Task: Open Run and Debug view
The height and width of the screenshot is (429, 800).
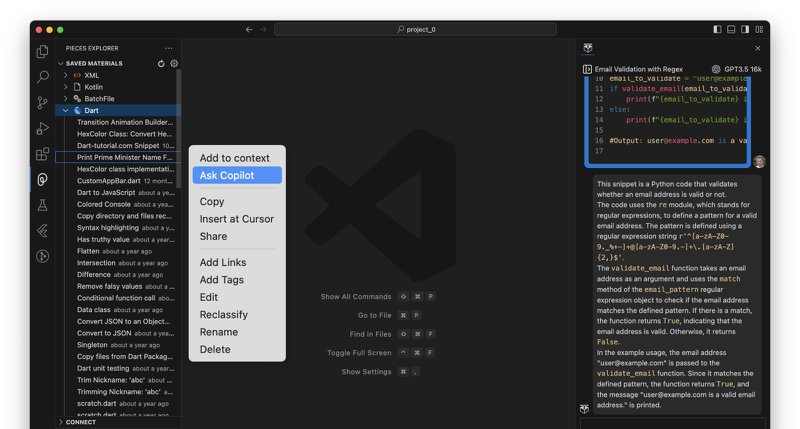Action: pyautogui.click(x=43, y=128)
